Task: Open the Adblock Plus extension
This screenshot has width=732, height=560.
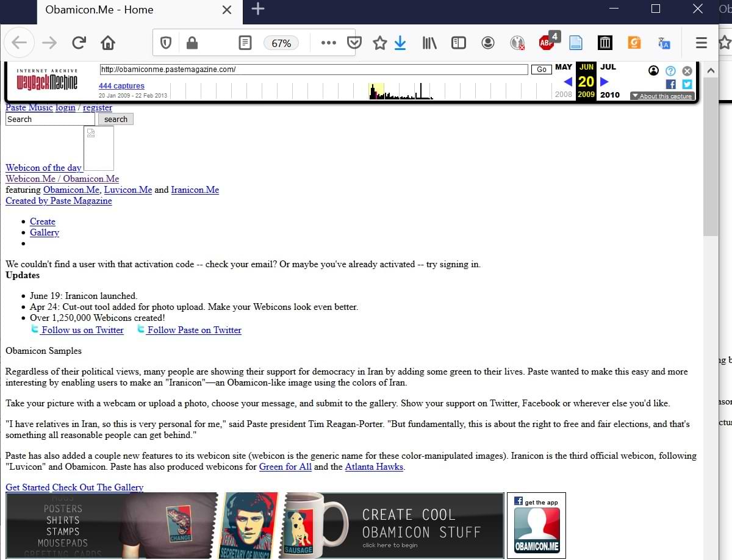Action: (x=547, y=42)
